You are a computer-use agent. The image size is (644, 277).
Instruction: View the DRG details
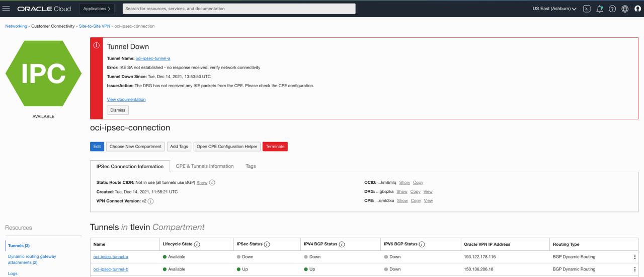[x=428, y=192]
